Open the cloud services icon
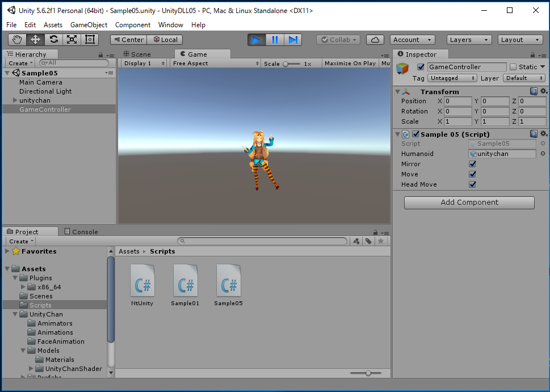Viewport: 550px width, 392px height. 375,40
